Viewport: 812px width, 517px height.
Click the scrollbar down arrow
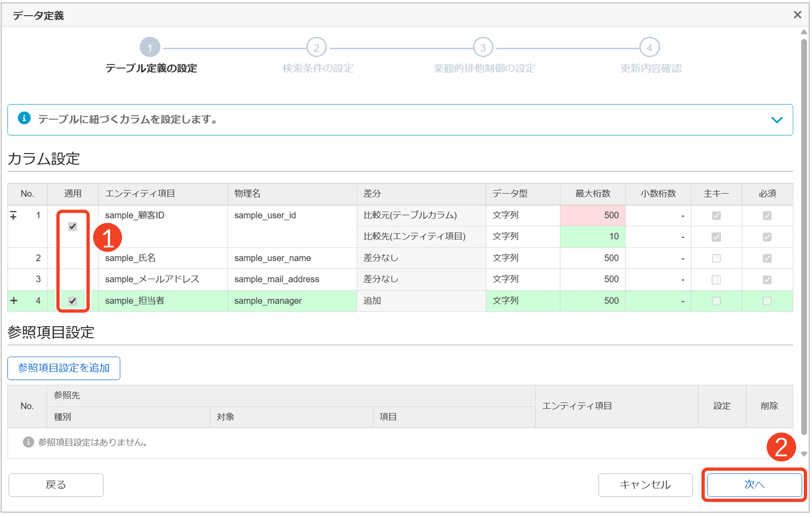[804, 454]
